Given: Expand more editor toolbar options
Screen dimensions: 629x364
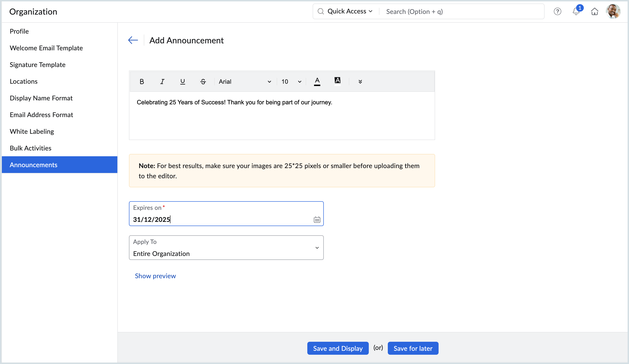Looking at the screenshot, I should click(x=360, y=82).
